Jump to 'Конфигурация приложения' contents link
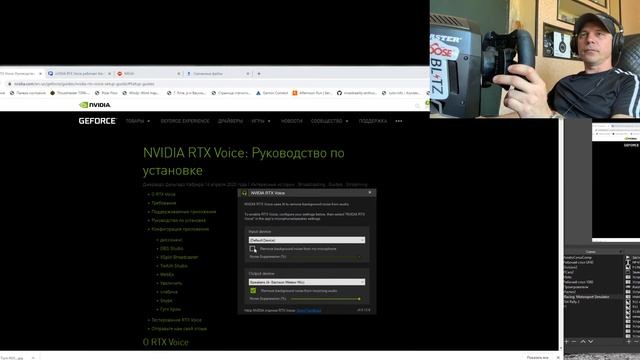 point(180,229)
